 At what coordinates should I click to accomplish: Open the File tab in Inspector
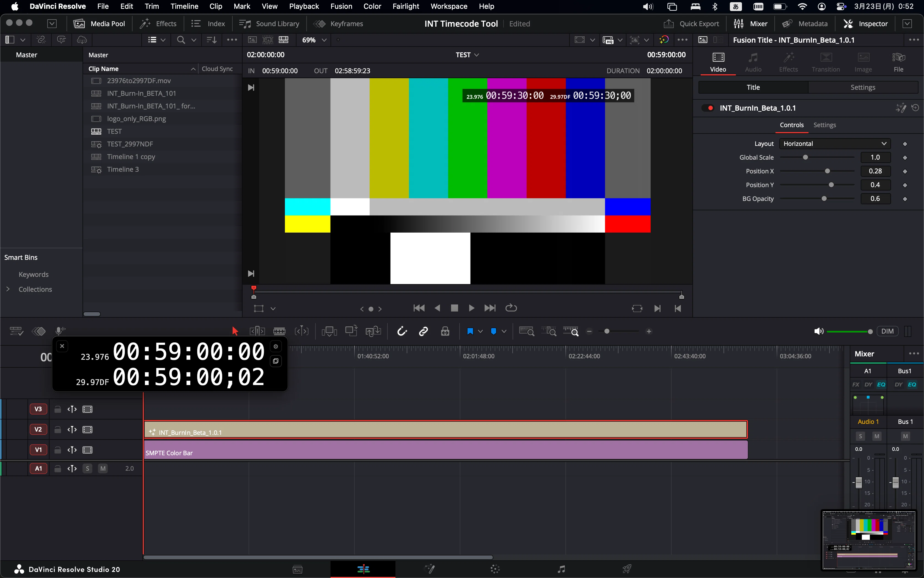(x=898, y=62)
